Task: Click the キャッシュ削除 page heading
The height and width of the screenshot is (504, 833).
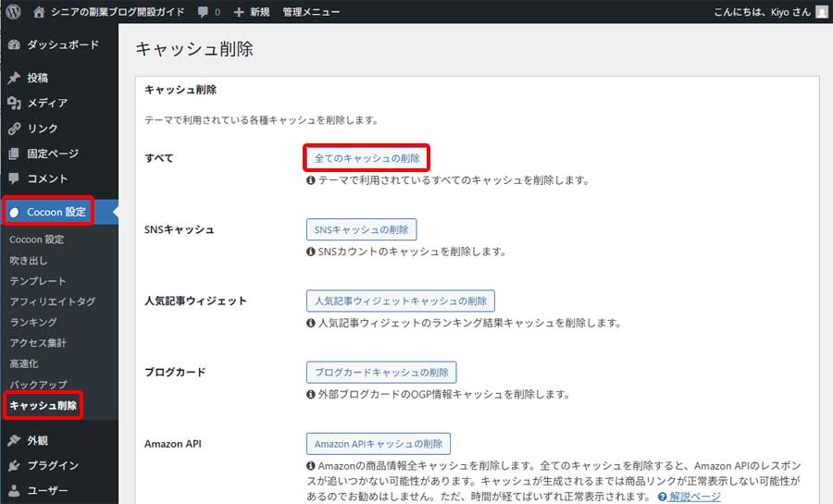Action: point(194,49)
